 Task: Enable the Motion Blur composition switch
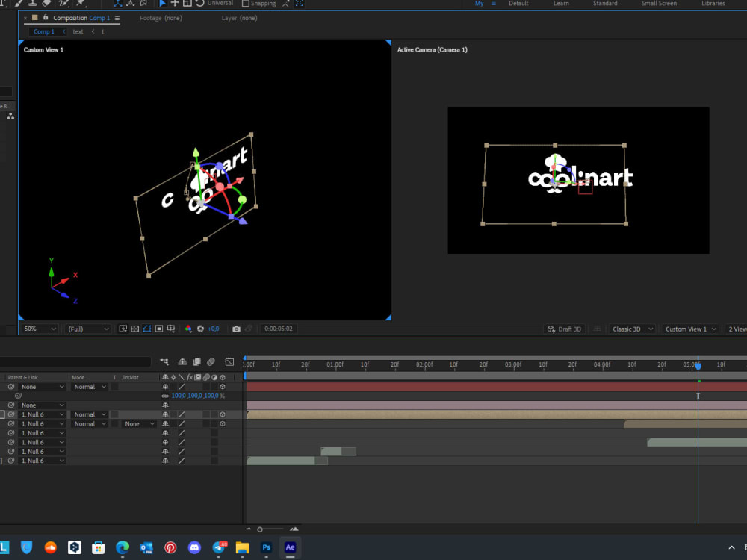[x=211, y=362]
